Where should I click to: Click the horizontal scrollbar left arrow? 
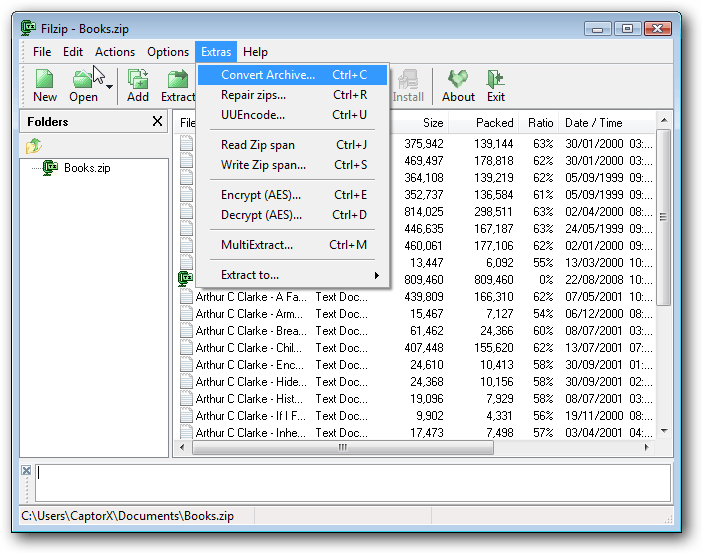pyautogui.click(x=182, y=447)
